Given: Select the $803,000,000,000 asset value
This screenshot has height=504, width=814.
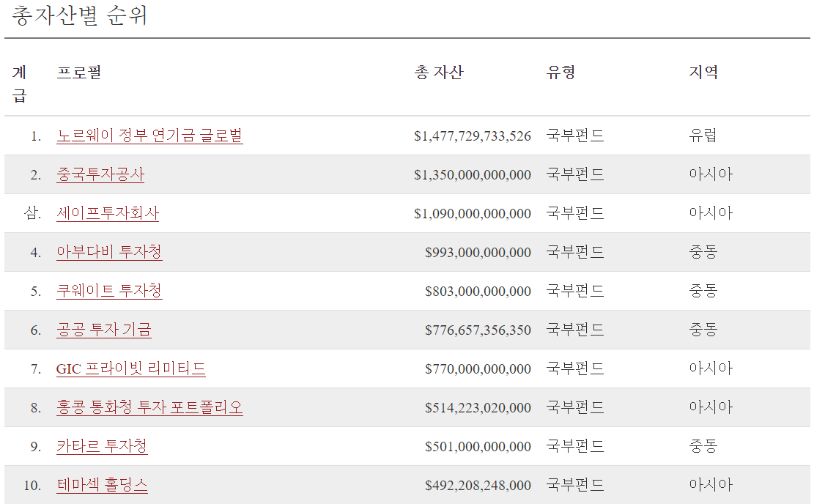Looking at the screenshot, I should coord(478,291).
